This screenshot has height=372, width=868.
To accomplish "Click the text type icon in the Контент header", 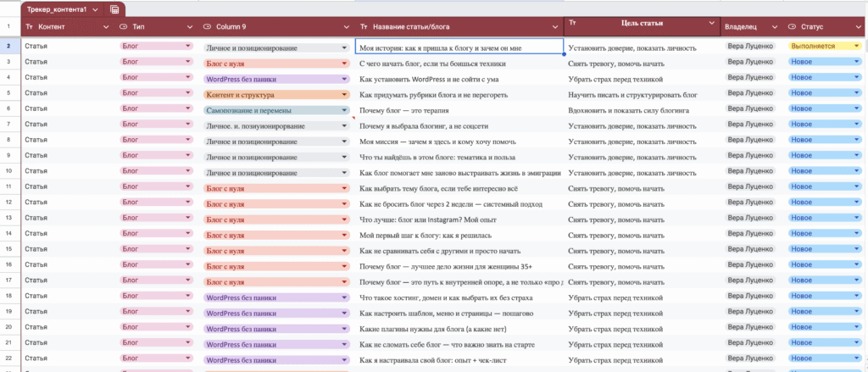I will [x=31, y=27].
